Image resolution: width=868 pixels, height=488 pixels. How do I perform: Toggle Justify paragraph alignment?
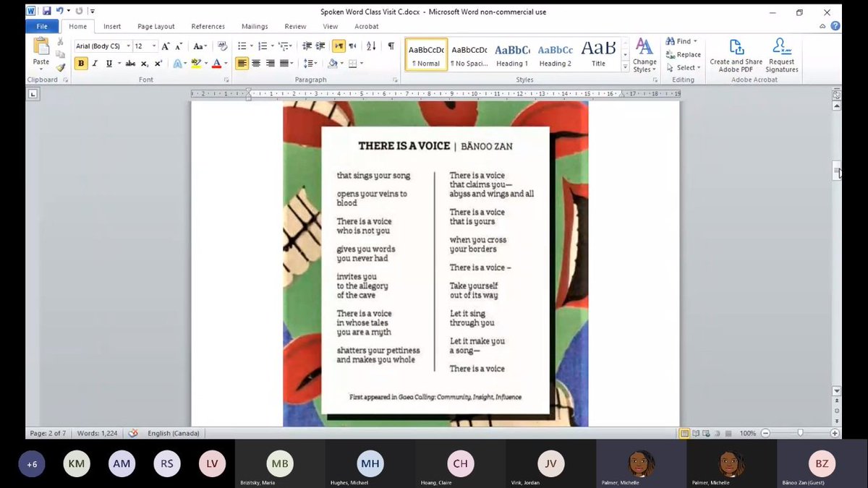(284, 64)
